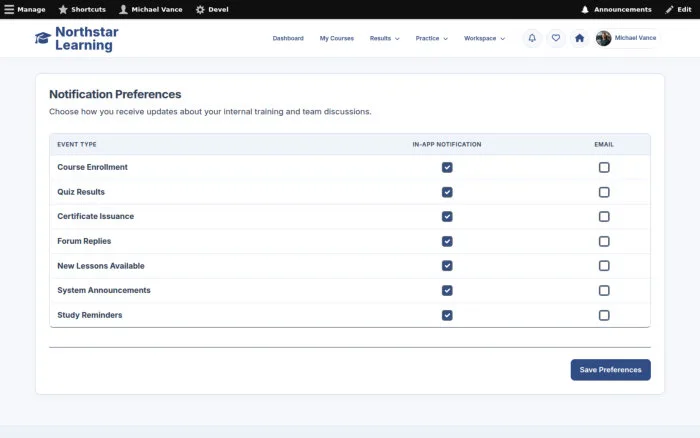This screenshot has width=700, height=438.
Task: Uncheck in-app notification for Study Reminders
Action: [447, 315]
